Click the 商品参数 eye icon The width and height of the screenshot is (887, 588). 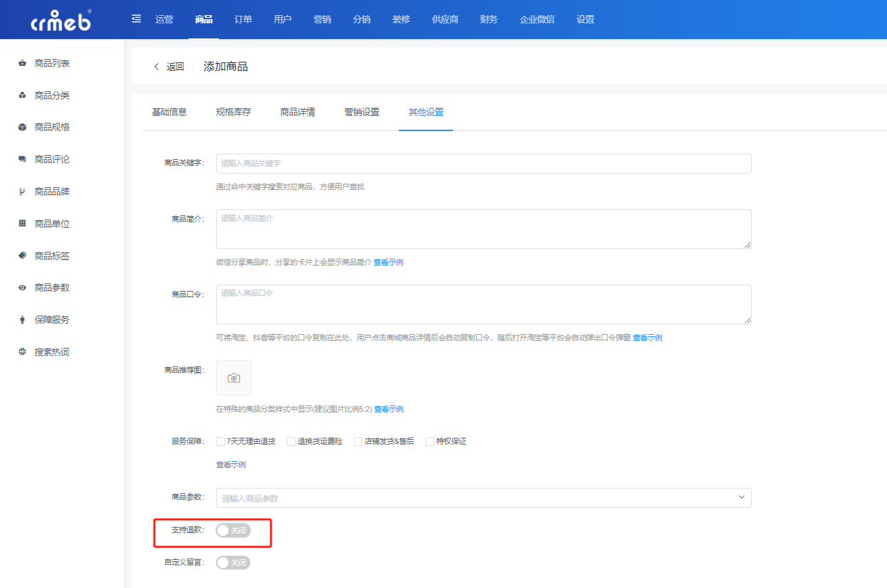tap(22, 287)
